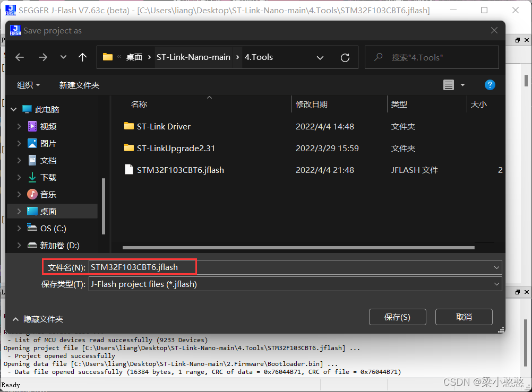532x392 pixels.
Task: Open recent locations chevron next to forward arrow
Action: 63,57
